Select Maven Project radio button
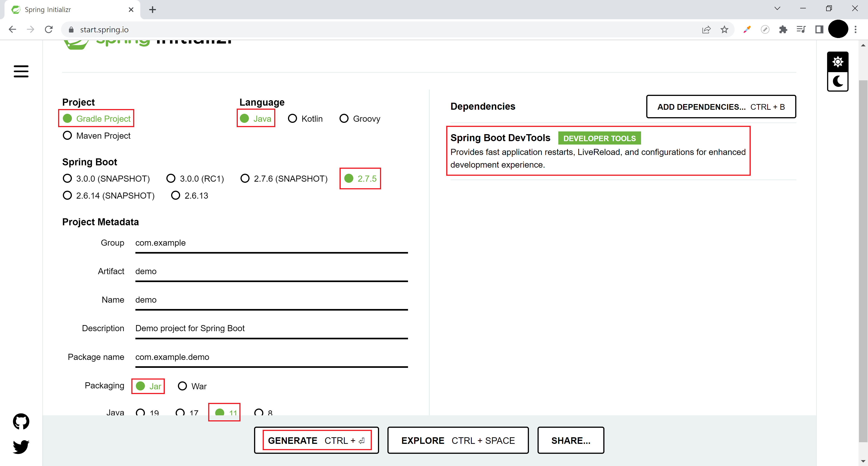The height and width of the screenshot is (466, 868). (x=67, y=136)
